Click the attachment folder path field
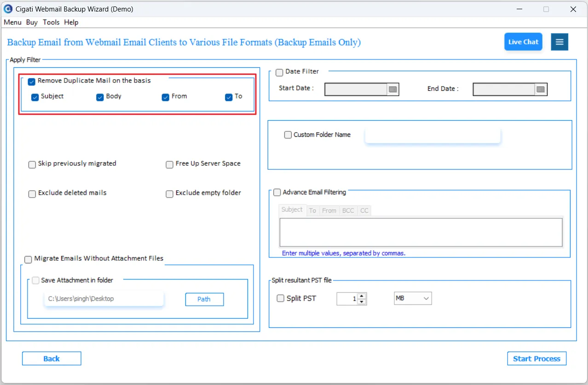Image resolution: width=588 pixels, height=385 pixels. (x=104, y=298)
